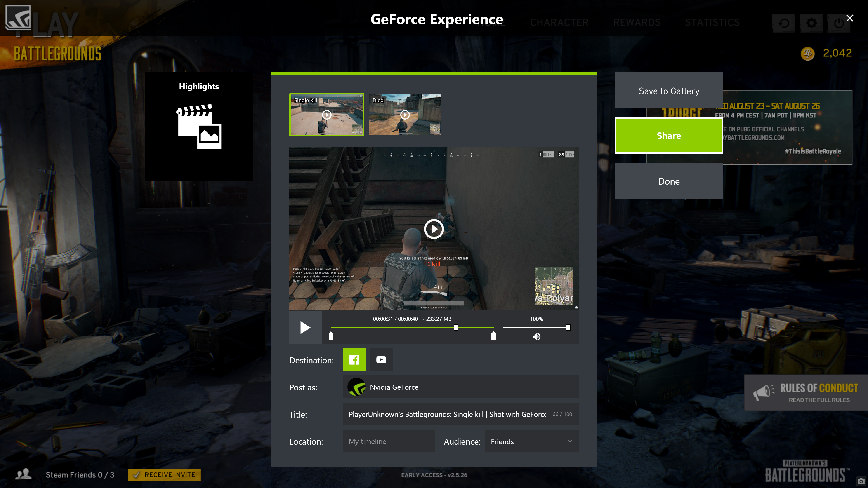Select the Audience Friends dropdown

(530, 441)
